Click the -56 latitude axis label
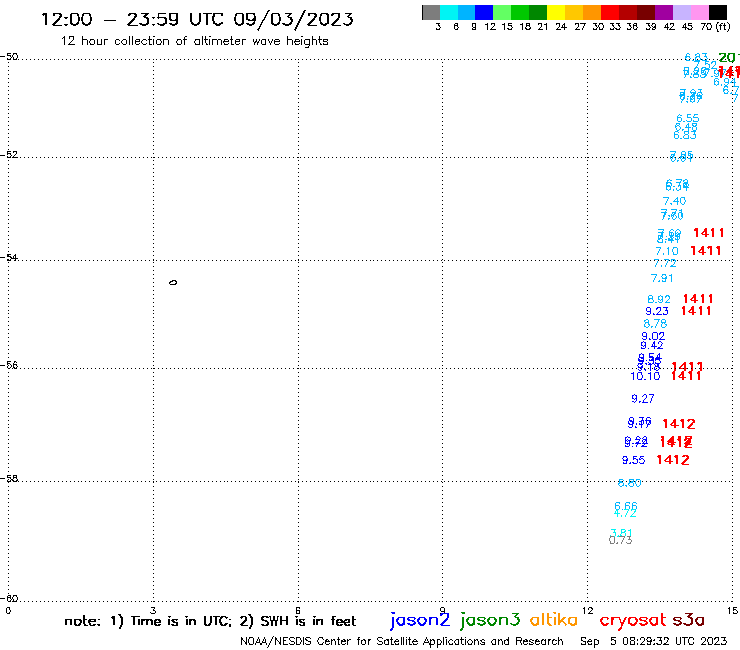This screenshot has height=650, width=740. [9, 365]
